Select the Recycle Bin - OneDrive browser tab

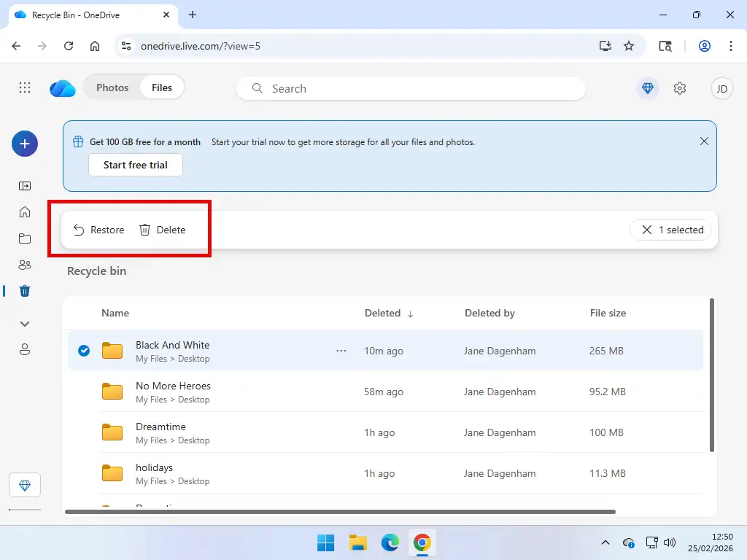88,15
